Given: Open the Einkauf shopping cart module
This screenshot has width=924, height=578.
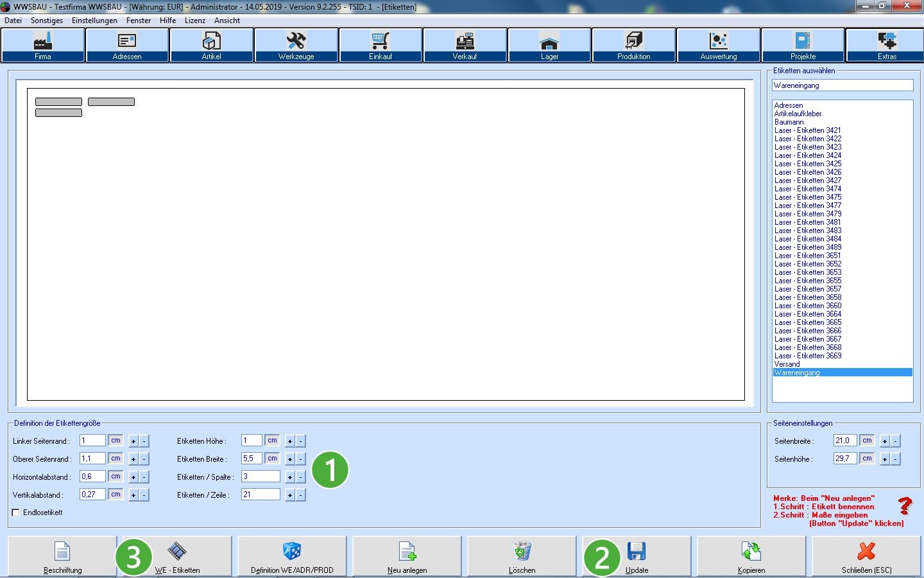Looking at the screenshot, I should [381, 46].
